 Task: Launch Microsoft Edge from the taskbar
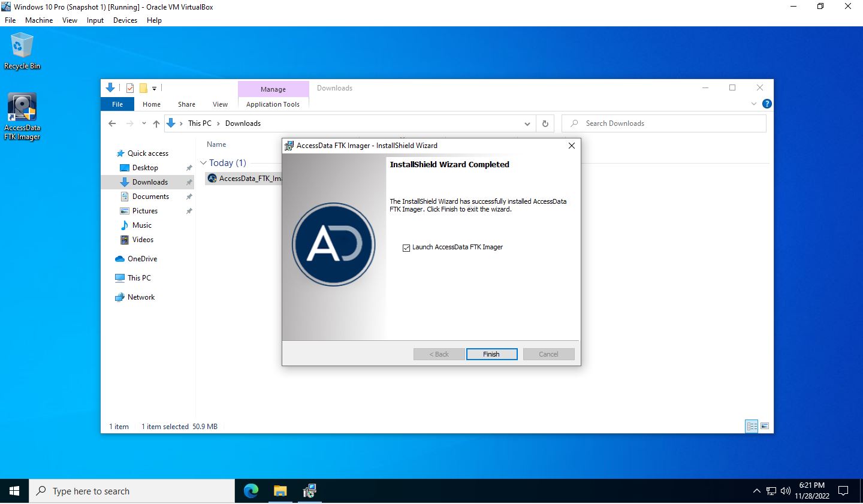coord(251,491)
